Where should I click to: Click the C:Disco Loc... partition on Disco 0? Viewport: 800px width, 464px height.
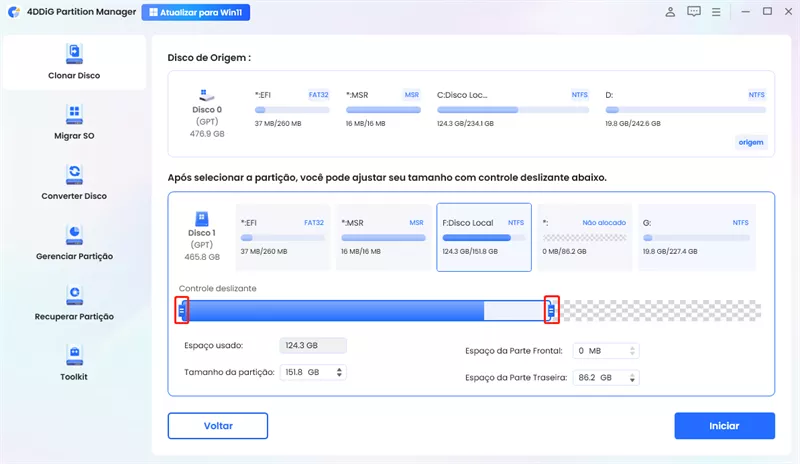pos(513,109)
